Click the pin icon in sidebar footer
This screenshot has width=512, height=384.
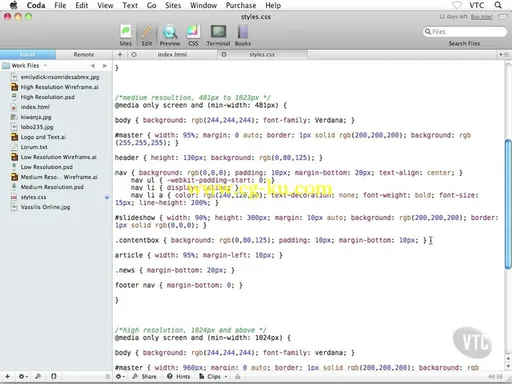click(x=38, y=376)
